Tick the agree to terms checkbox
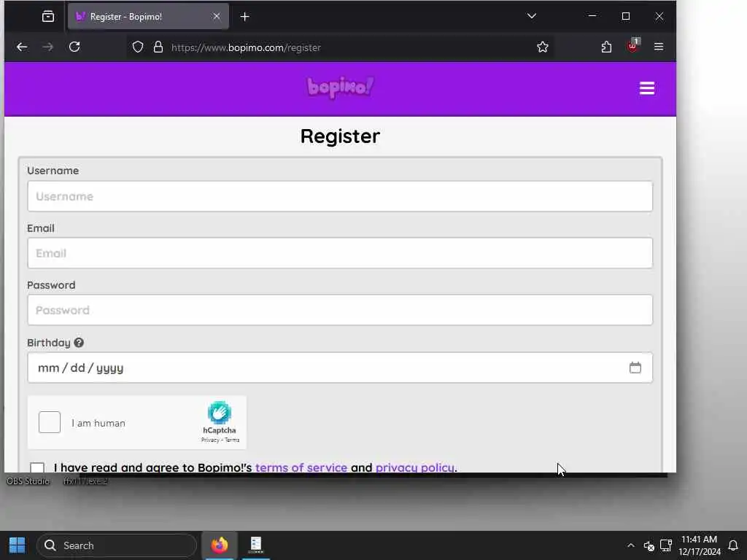 tap(37, 467)
